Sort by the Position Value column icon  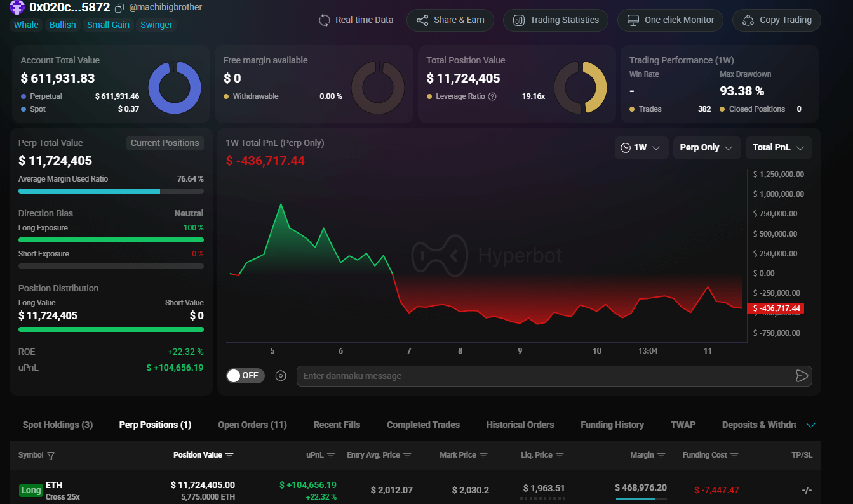pyautogui.click(x=229, y=456)
